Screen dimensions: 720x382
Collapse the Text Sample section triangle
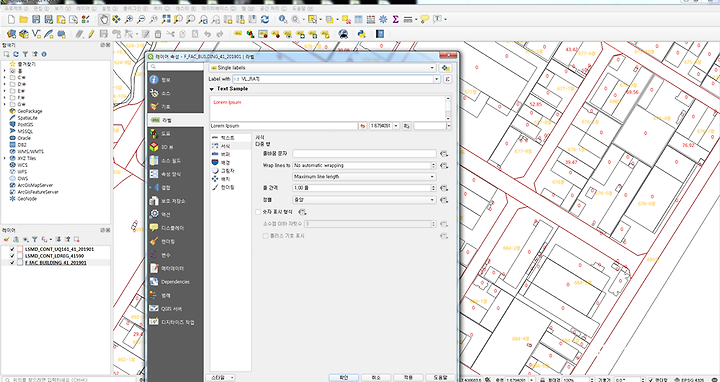point(212,89)
